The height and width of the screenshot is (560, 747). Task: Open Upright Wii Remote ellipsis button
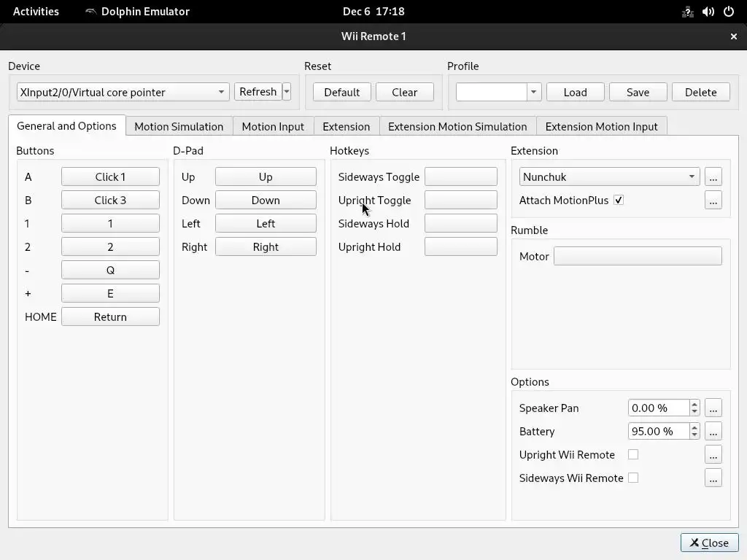(713, 454)
